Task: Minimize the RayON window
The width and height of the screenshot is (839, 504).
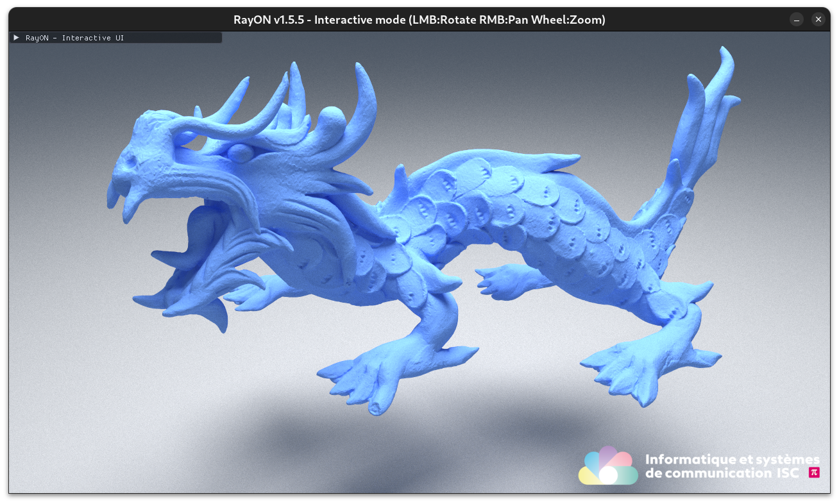Action: point(797,20)
